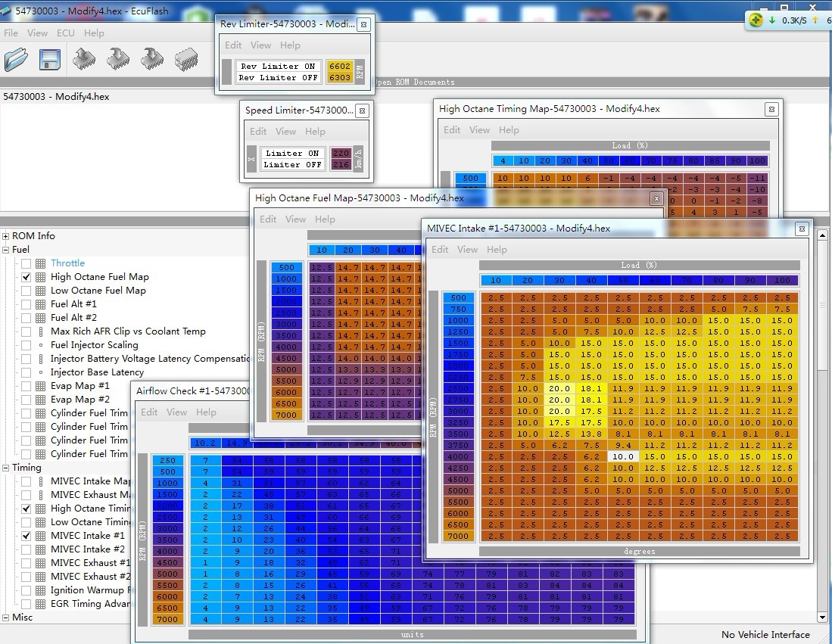Enable the Throttle table checkbox
Viewport: 832px width, 644px height.
pos(26,263)
